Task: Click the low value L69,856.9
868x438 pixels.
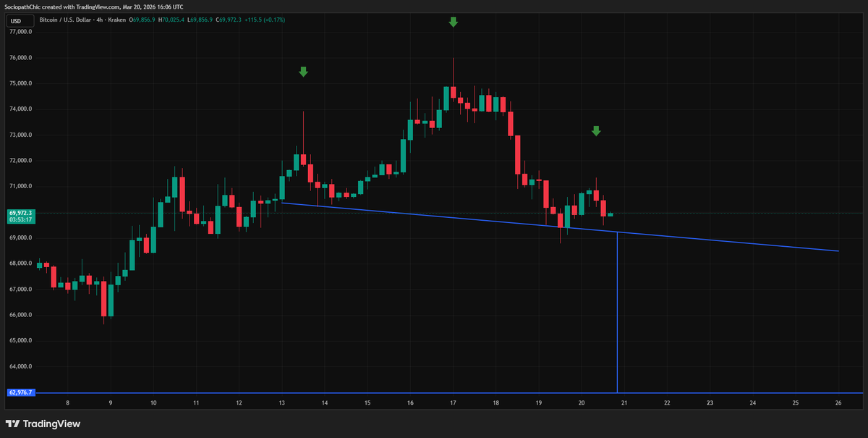Action: click(x=200, y=20)
